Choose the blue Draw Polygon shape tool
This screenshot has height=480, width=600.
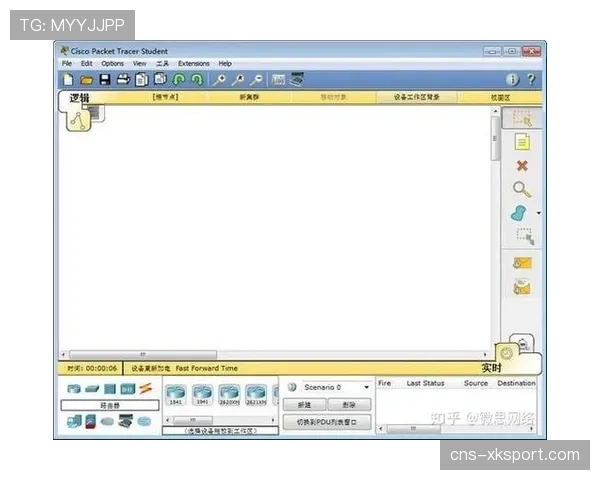[x=518, y=213]
